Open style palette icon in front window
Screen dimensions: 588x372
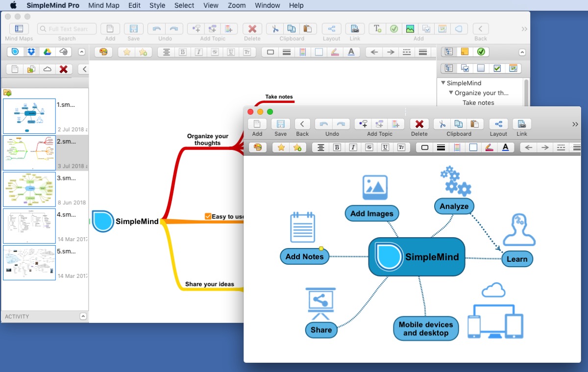(x=257, y=147)
